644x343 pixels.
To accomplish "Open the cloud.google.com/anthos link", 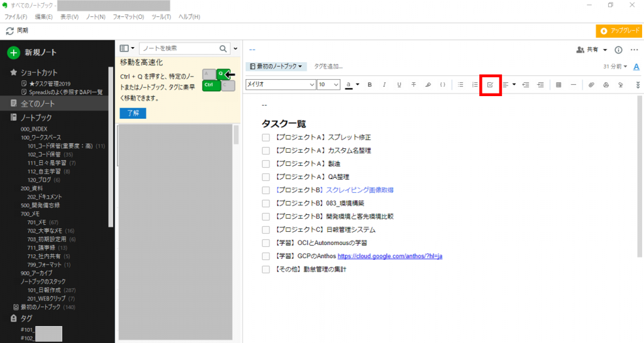I will pos(390,256).
